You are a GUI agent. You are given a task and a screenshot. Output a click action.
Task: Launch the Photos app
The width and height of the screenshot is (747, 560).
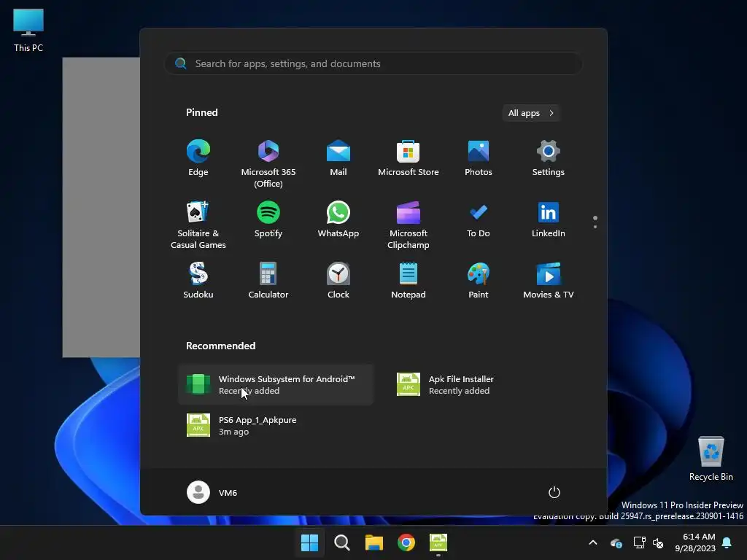pyautogui.click(x=479, y=158)
